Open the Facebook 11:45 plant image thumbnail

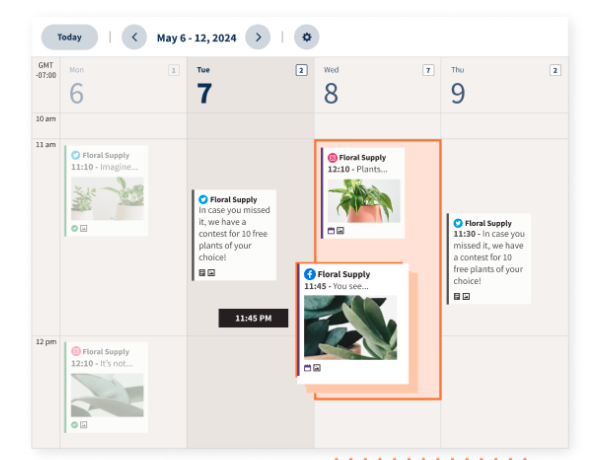[x=350, y=327]
